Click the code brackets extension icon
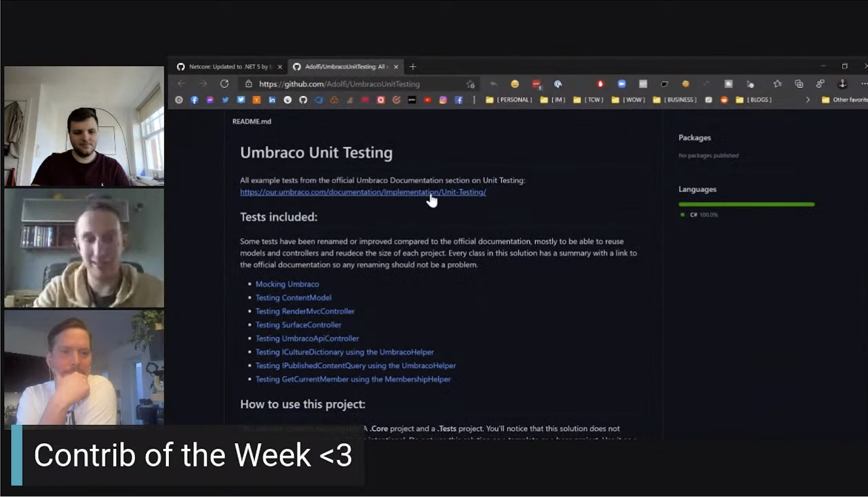Image resolution: width=868 pixels, height=497 pixels. click(x=643, y=84)
